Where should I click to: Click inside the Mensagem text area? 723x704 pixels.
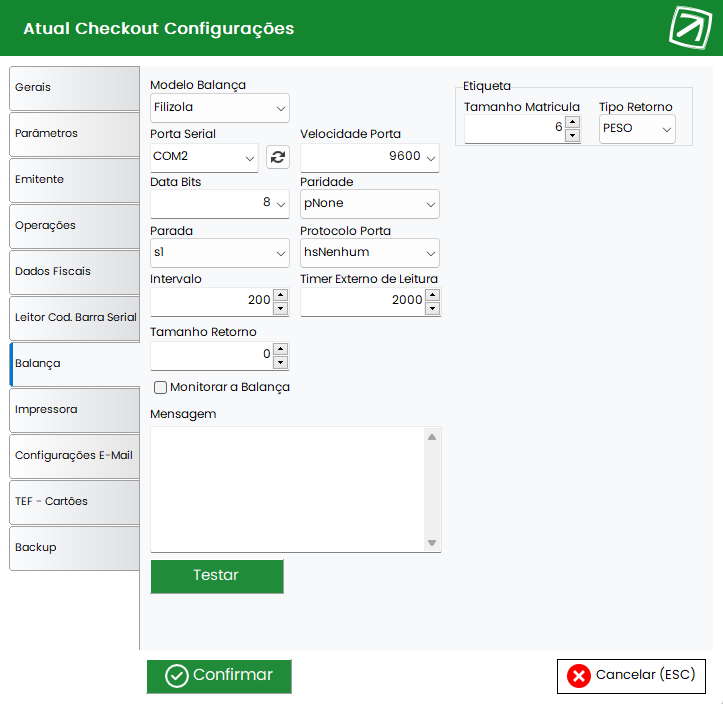point(287,489)
